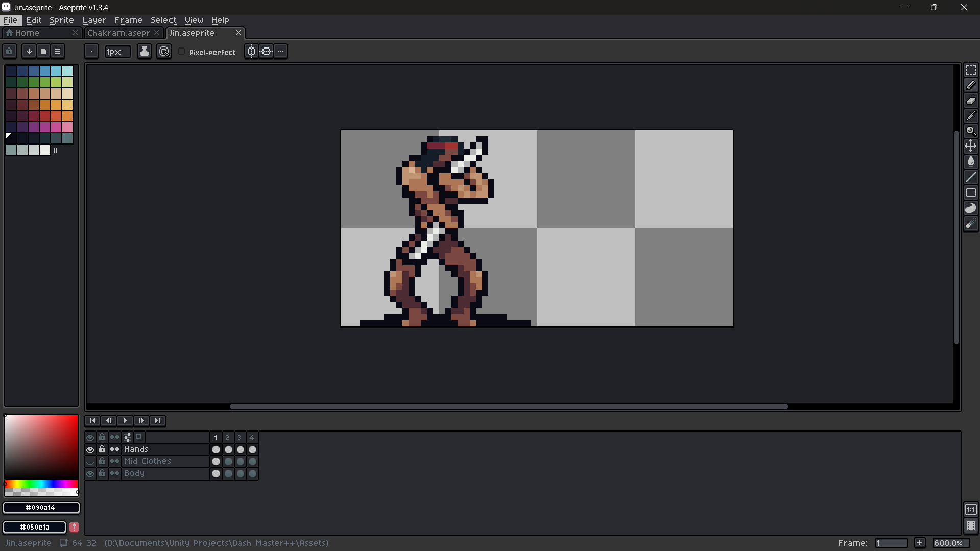Open the brush type selector

pyautogui.click(x=91, y=51)
